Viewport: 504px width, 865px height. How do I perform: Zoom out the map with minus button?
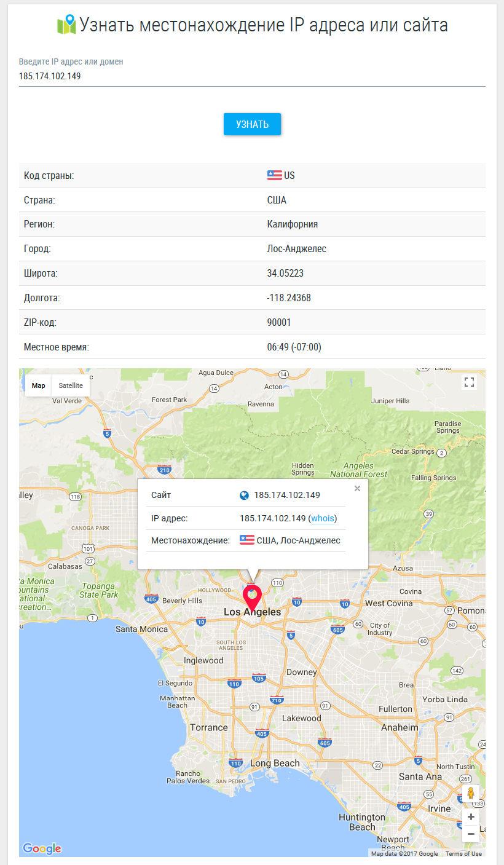tap(471, 834)
